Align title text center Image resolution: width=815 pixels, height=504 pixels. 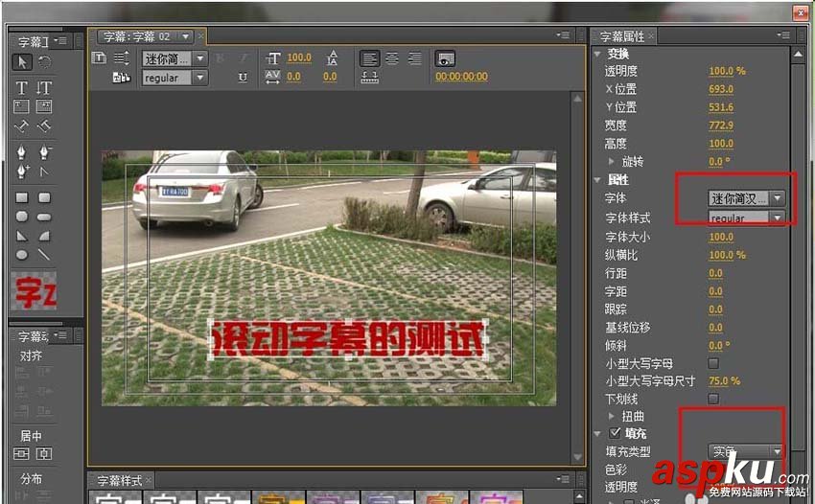pyautogui.click(x=392, y=58)
